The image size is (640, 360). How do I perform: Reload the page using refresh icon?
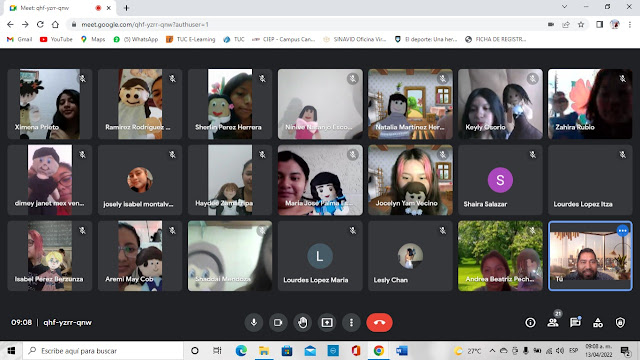(x=40, y=24)
